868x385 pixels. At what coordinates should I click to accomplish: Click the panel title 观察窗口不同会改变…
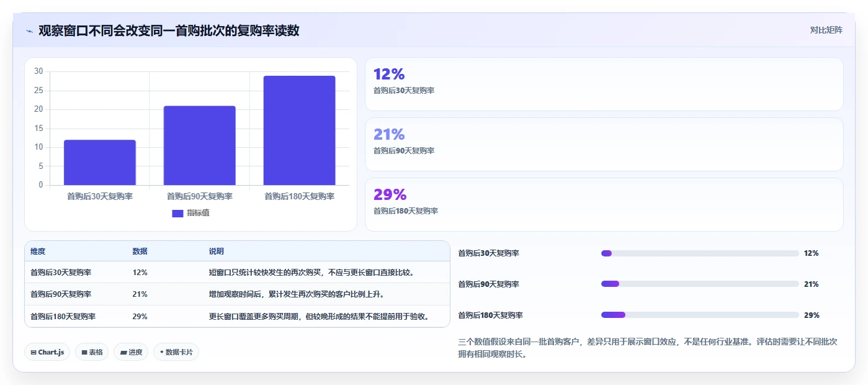[169, 30]
